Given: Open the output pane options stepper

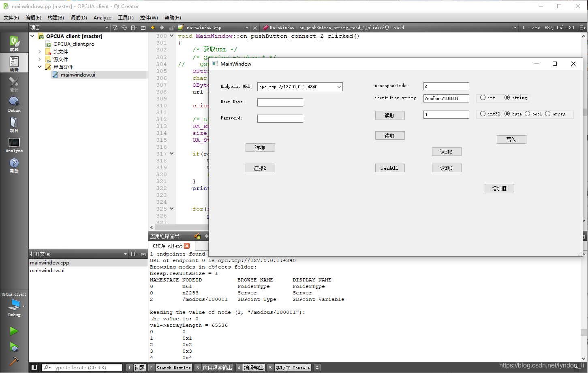Looking at the screenshot, I should [317, 368].
